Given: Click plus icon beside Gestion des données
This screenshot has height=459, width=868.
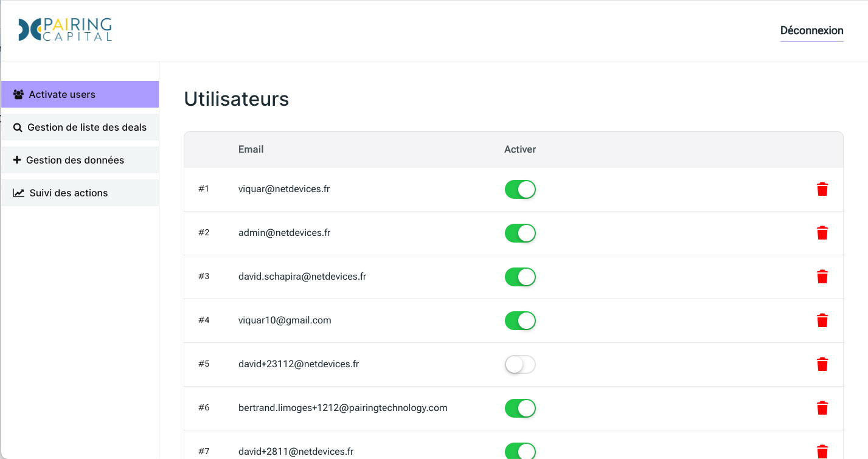Looking at the screenshot, I should 17,160.
